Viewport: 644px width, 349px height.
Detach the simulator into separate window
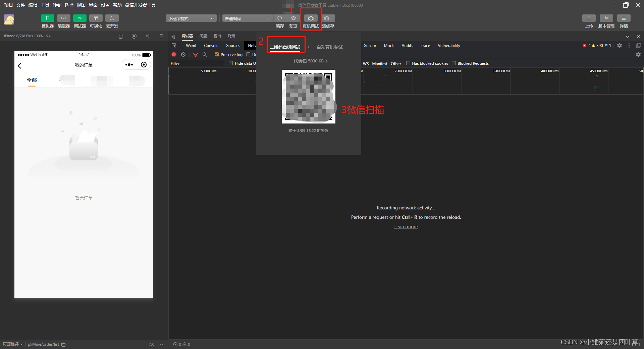point(161,36)
